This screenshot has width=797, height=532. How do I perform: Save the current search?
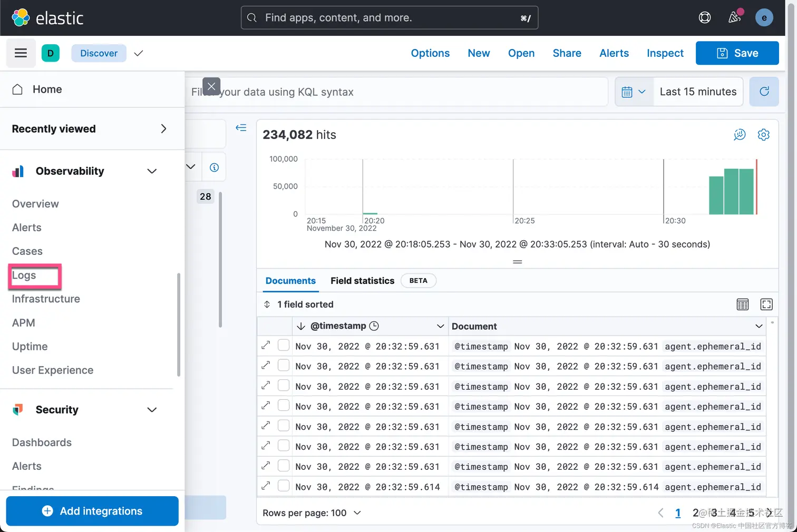[737, 53]
